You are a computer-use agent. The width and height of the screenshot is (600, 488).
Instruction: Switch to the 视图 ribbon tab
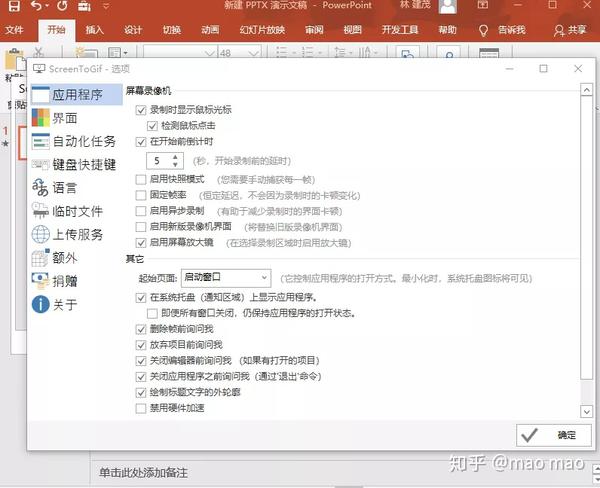(x=352, y=30)
